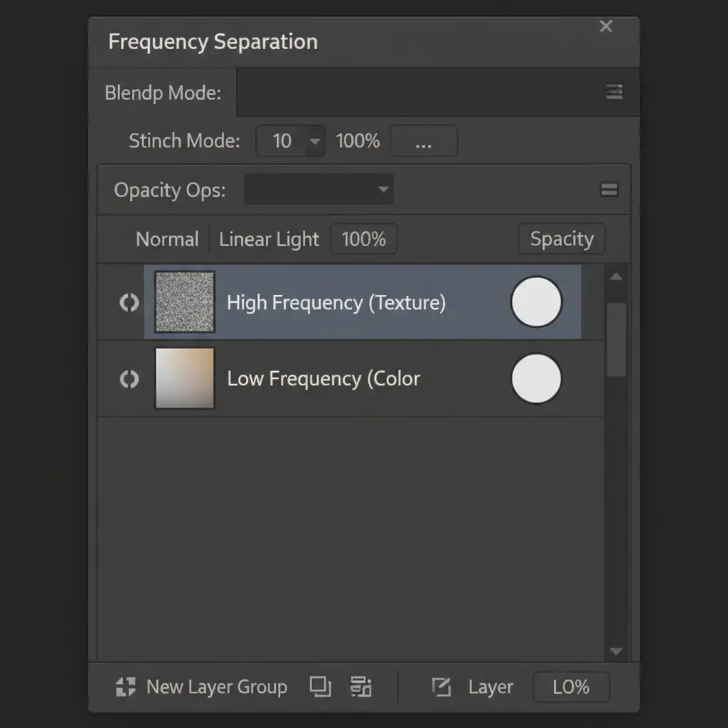Select the Normal blend option
This screenshot has height=728, width=728.
[167, 240]
